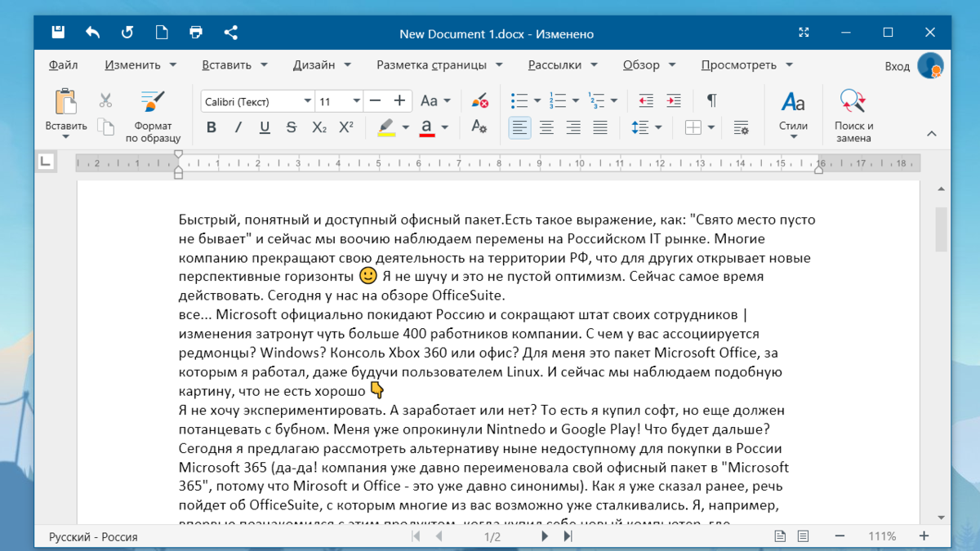This screenshot has width=980, height=551.
Task: Decrease paragraph indent
Action: (x=646, y=100)
